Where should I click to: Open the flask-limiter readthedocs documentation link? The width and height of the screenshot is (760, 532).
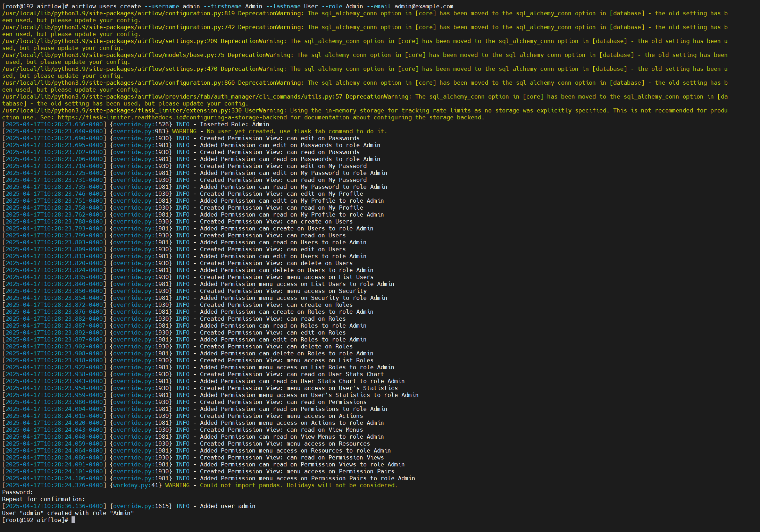(172, 117)
